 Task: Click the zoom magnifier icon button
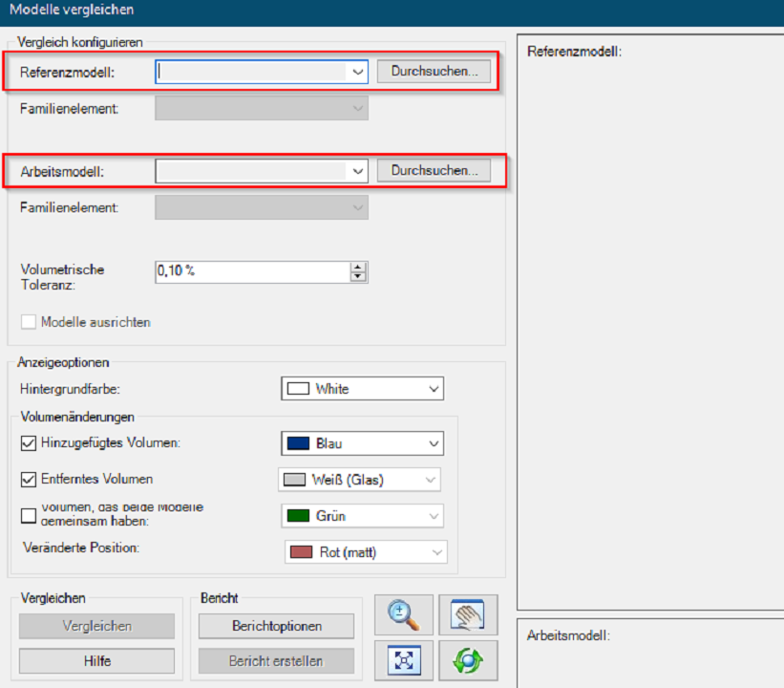point(404,614)
